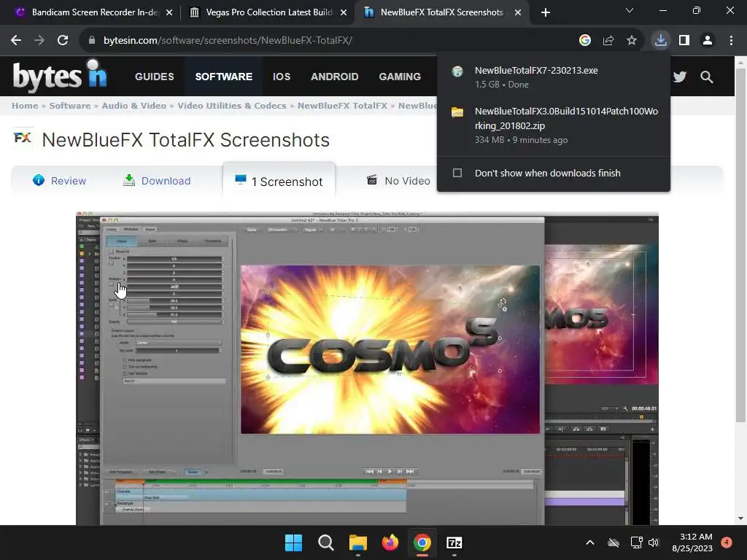Open the Google icon in address bar

pos(584,41)
